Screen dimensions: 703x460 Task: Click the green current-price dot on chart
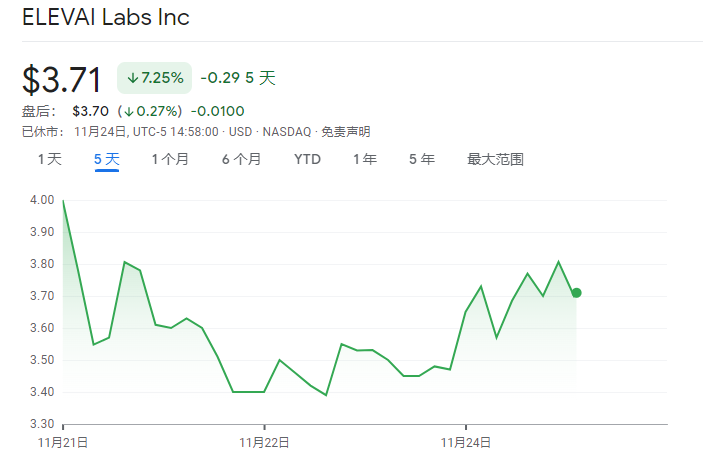click(576, 293)
